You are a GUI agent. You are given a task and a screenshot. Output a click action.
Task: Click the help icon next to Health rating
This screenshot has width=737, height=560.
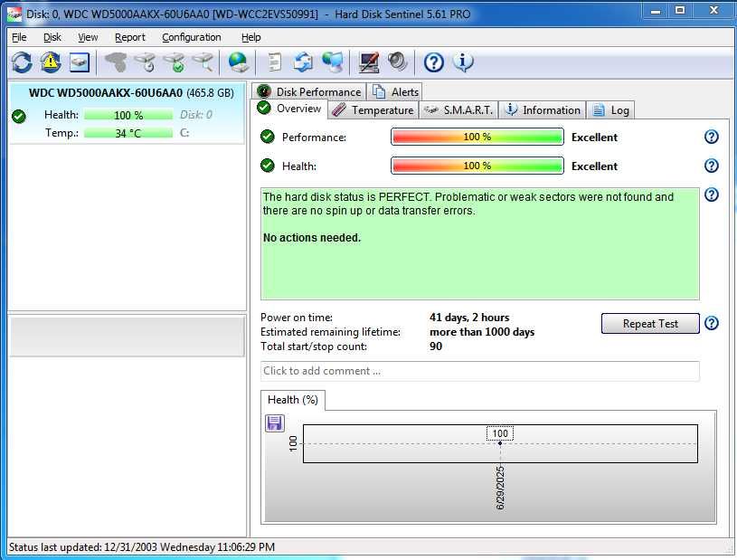[711, 166]
